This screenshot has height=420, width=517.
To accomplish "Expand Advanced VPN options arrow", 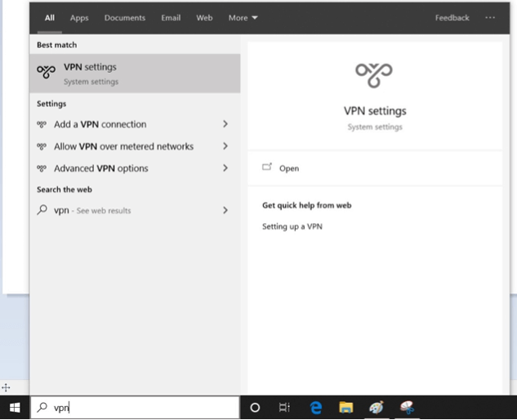I will (225, 168).
